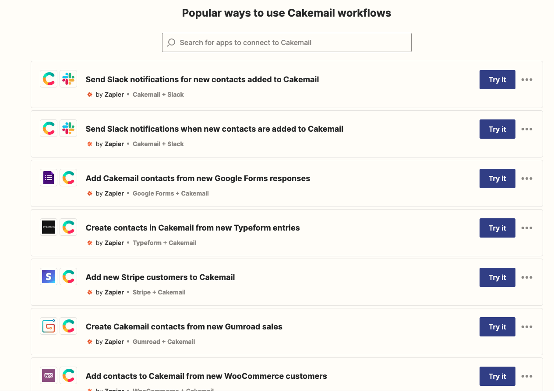Click the magnifier icon in the search box
The width and height of the screenshot is (554, 392).
coord(172,42)
